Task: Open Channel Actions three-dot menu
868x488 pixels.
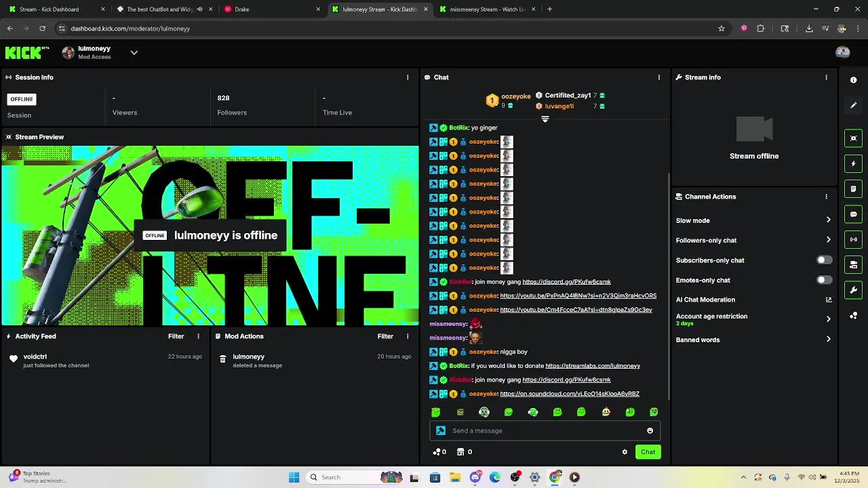Action: [x=826, y=197]
